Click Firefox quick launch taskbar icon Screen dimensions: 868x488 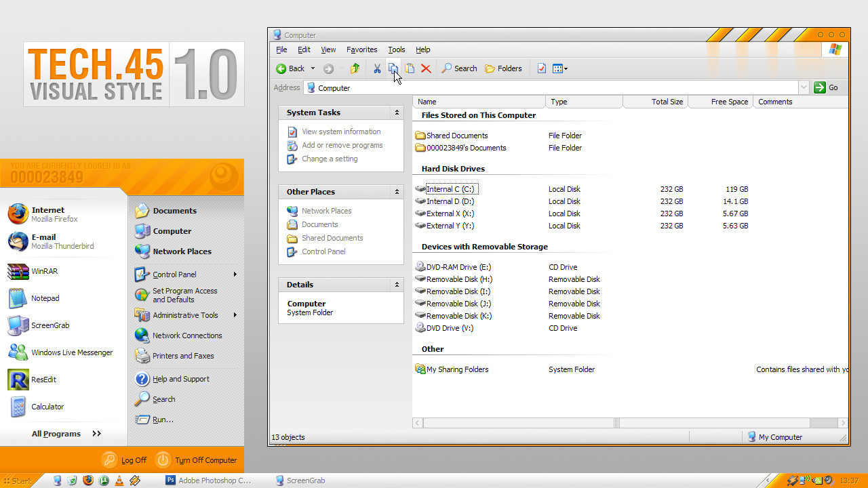(x=88, y=481)
